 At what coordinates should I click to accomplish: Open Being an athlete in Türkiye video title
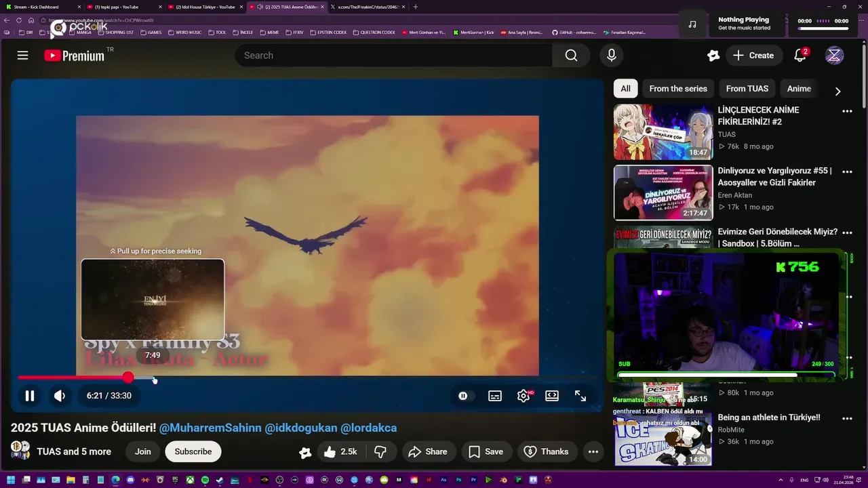(769, 418)
